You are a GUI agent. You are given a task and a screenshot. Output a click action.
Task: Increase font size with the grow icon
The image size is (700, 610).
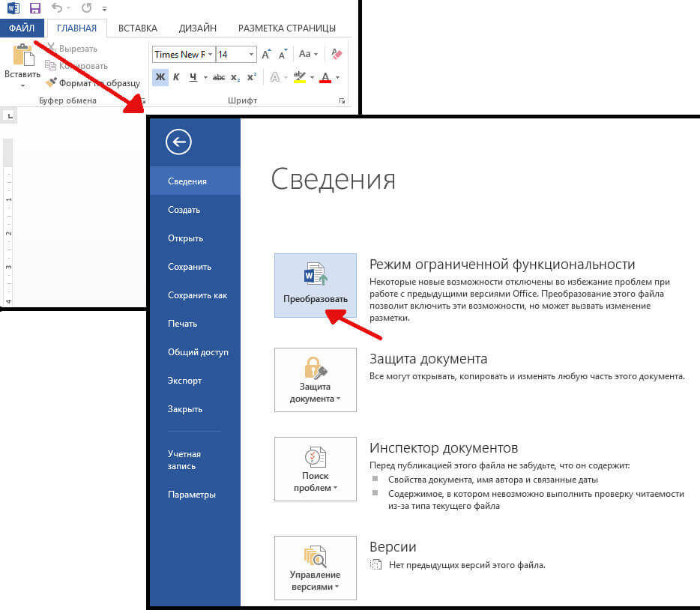[x=266, y=55]
